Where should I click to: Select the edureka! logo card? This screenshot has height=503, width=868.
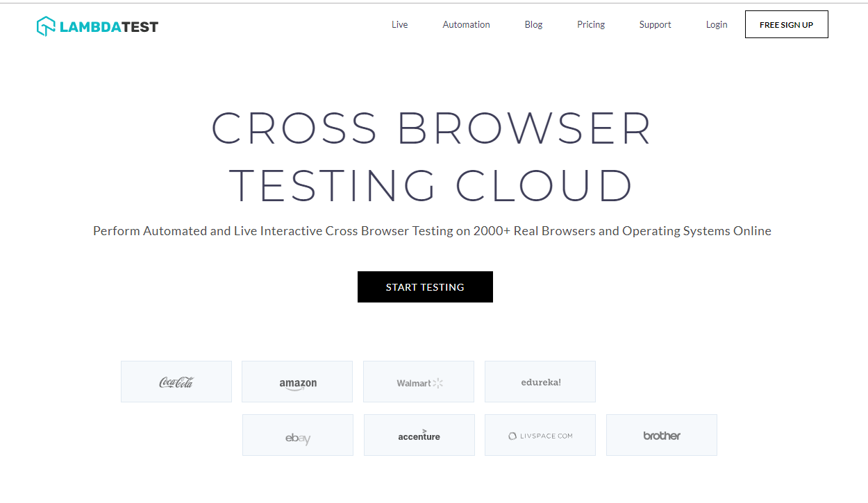540,382
